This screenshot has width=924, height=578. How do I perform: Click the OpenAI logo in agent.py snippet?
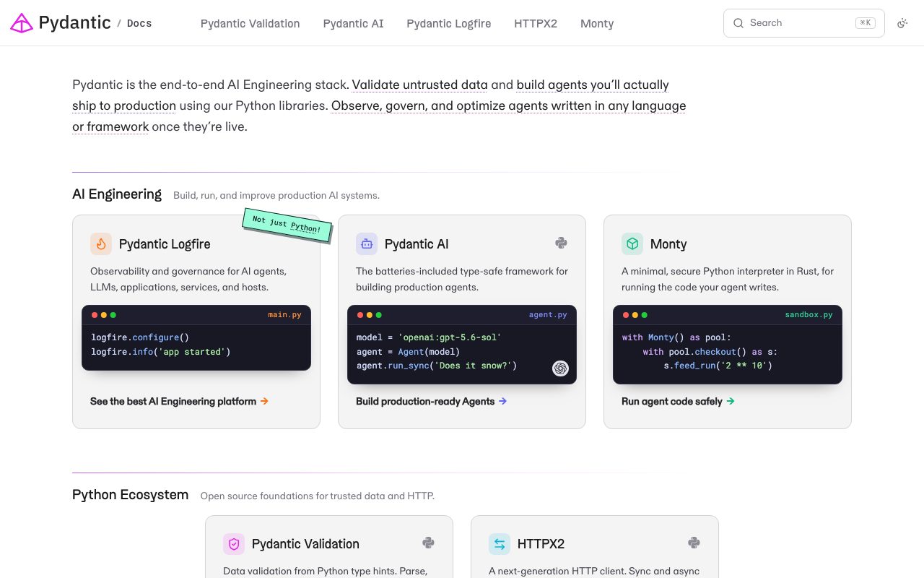560,368
